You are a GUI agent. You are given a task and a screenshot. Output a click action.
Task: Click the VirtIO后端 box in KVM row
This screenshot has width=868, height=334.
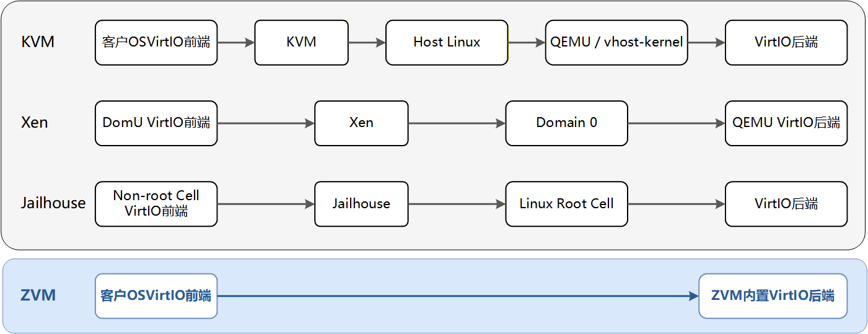coord(786,43)
